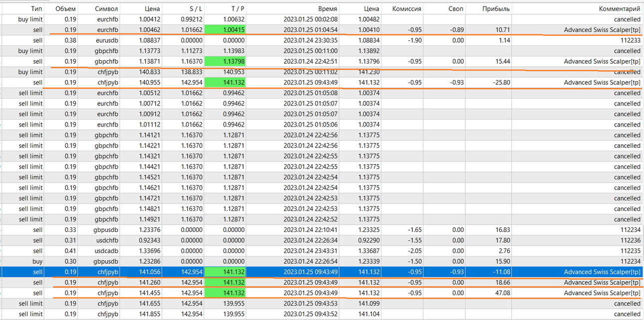Click the price 1.08837
The image size is (644, 320).
tap(149, 40)
